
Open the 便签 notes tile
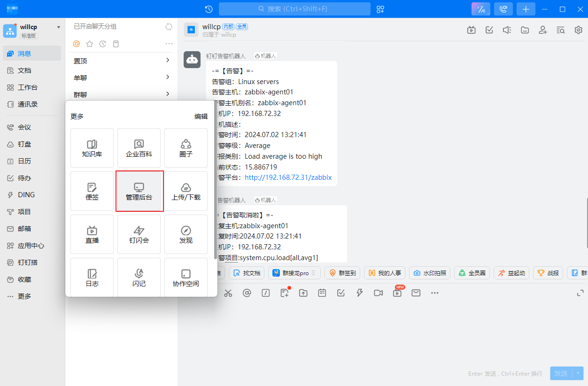pos(92,191)
